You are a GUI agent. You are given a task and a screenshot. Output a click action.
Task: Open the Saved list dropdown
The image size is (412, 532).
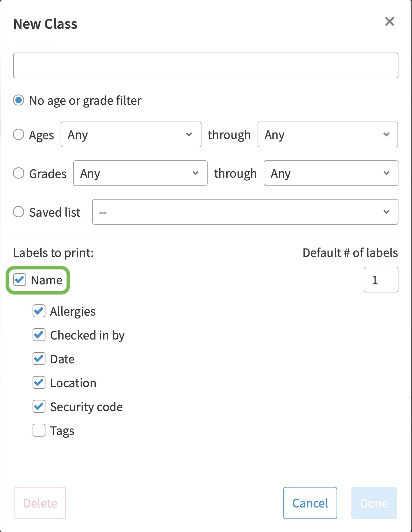coord(245,212)
